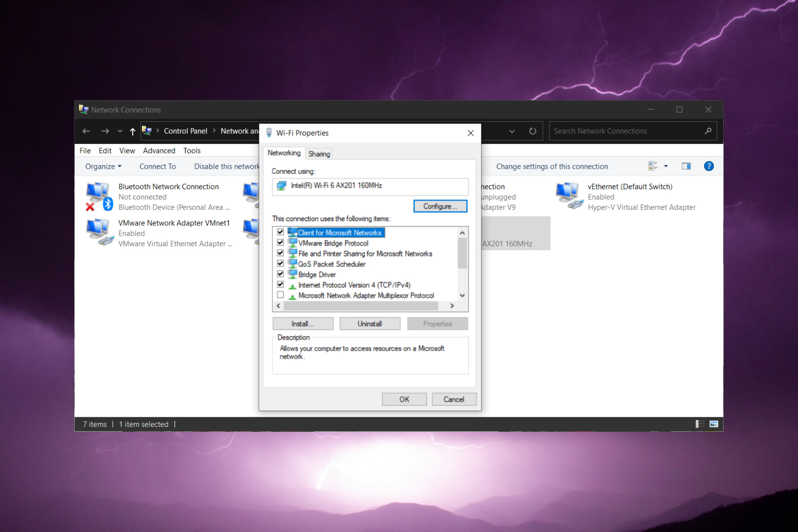
Task: Open the recent locations dropdown arrow
Action: [x=120, y=131]
